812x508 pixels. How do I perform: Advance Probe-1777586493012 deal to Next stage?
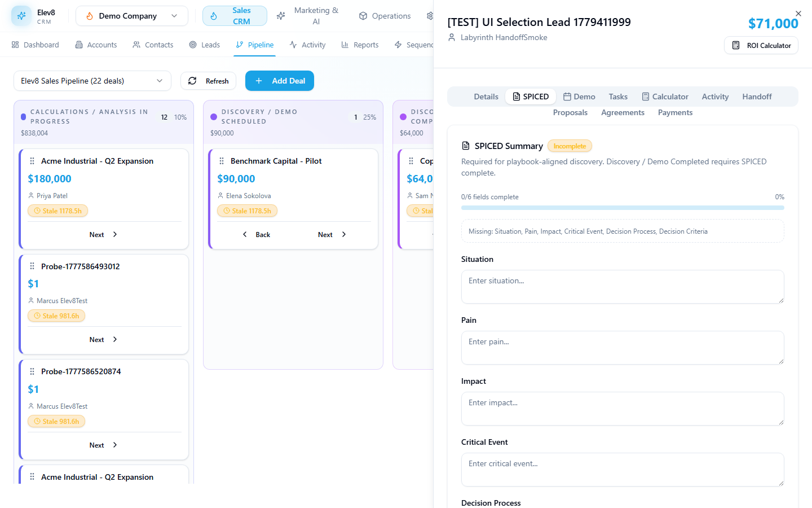pyautogui.click(x=104, y=339)
